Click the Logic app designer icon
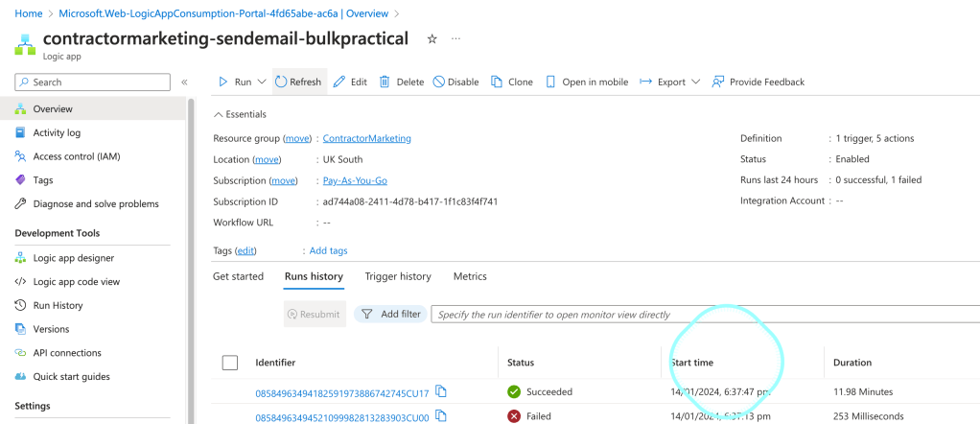Screen dimensions: 980x424 click(21, 258)
